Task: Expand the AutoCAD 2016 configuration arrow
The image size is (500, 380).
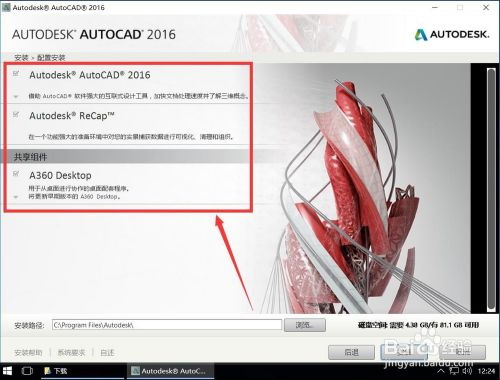Action: tap(16, 97)
